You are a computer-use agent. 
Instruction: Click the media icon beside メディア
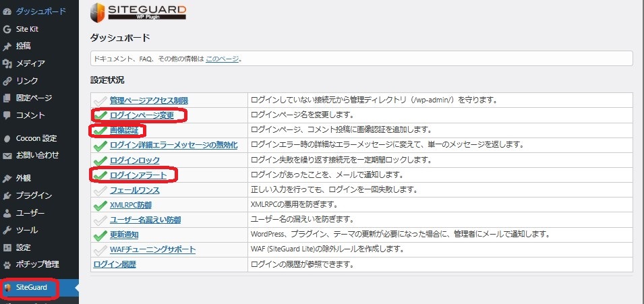click(x=7, y=63)
